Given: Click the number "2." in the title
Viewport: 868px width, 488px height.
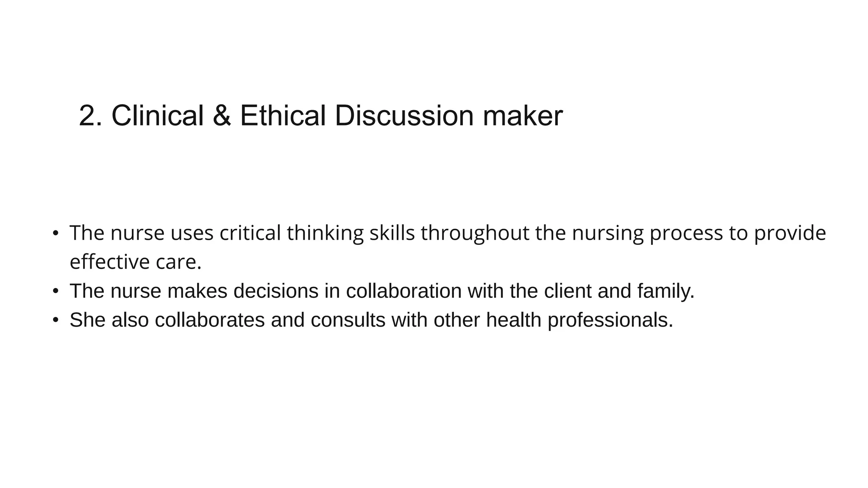Looking at the screenshot, I should click(90, 116).
